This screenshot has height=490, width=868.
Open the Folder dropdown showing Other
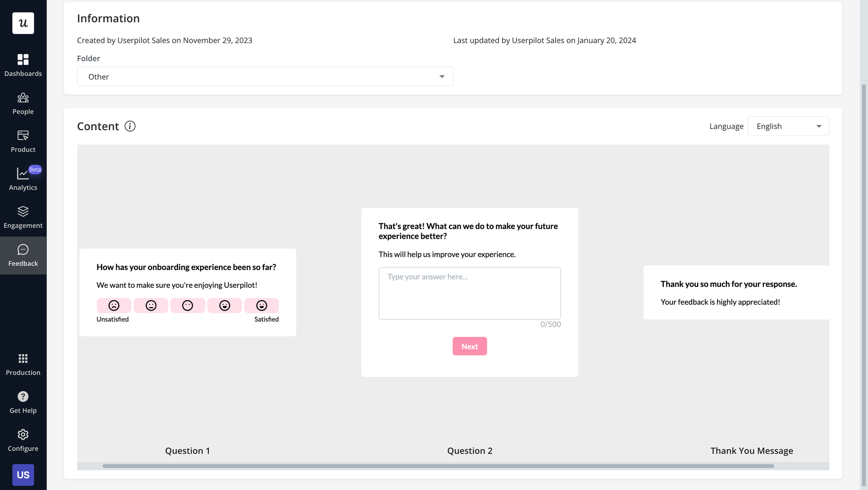coord(265,76)
